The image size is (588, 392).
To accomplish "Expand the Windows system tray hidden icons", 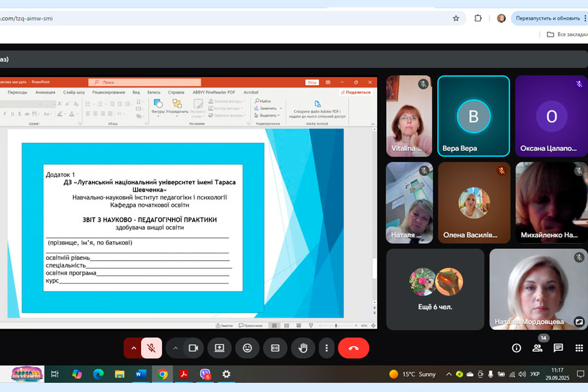I will pyautogui.click(x=449, y=374).
